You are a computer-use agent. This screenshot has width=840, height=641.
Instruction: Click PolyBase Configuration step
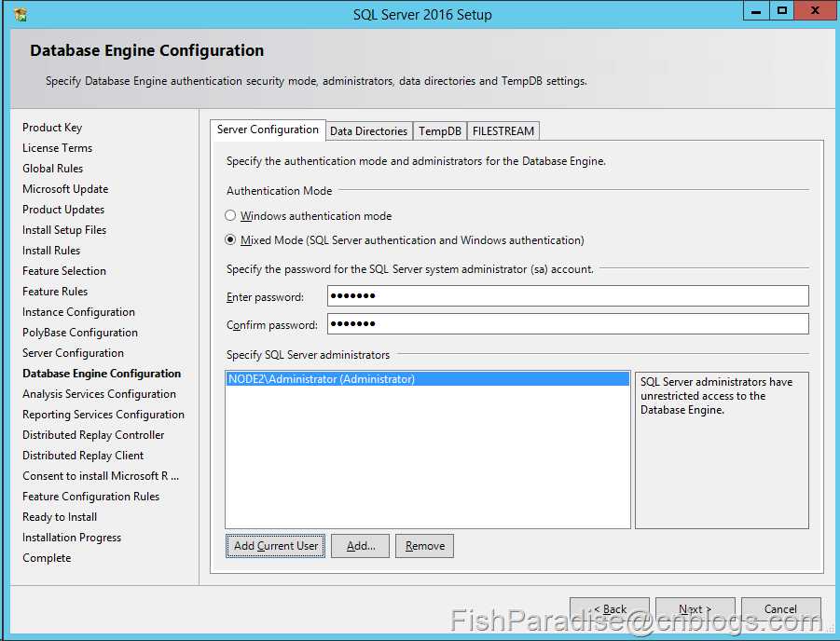pyautogui.click(x=80, y=333)
